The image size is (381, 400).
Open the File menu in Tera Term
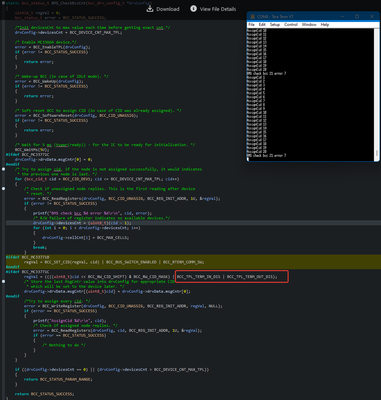click(252, 25)
